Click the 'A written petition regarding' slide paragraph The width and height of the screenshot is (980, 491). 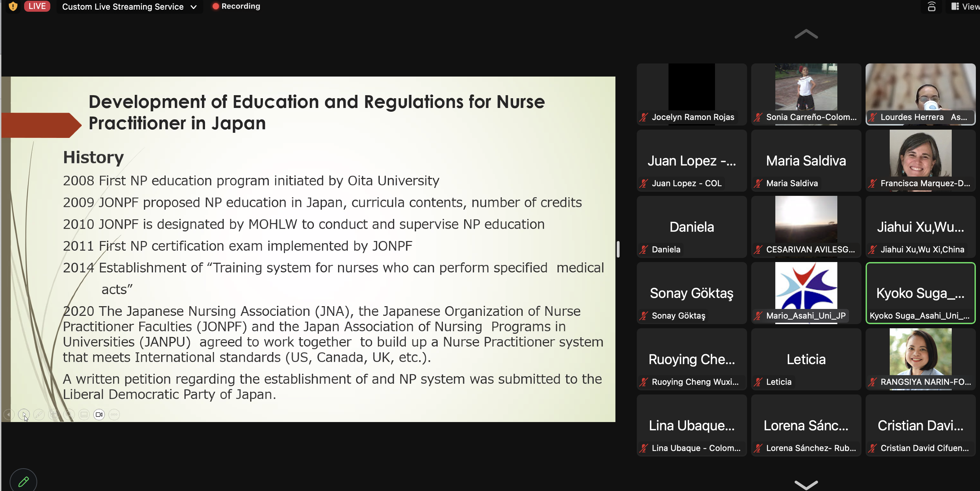pos(332,387)
